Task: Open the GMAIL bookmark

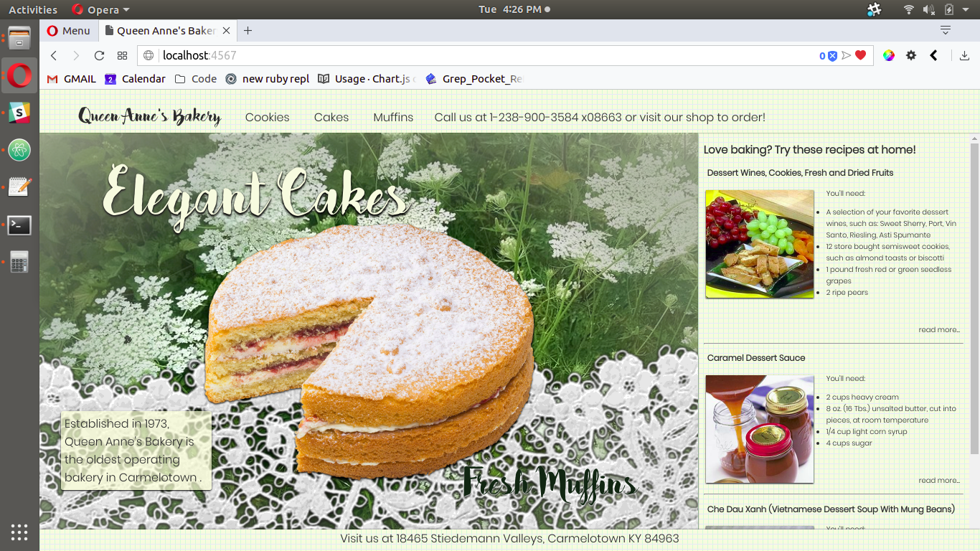Action: point(72,79)
